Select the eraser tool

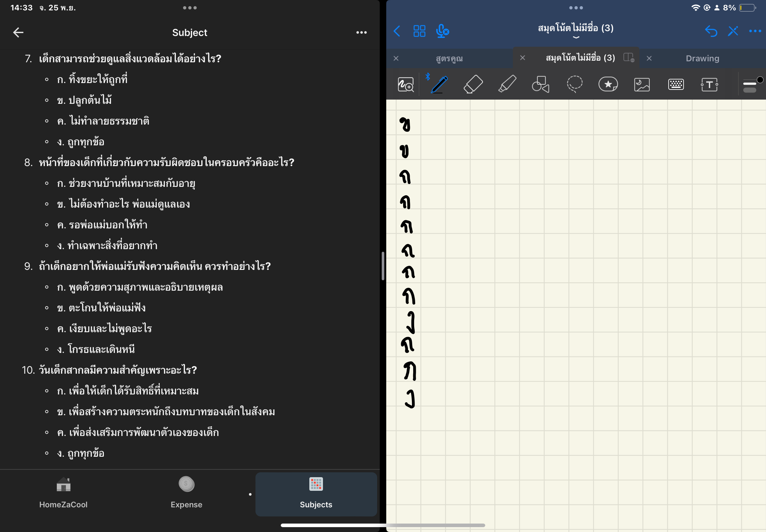coord(473,84)
